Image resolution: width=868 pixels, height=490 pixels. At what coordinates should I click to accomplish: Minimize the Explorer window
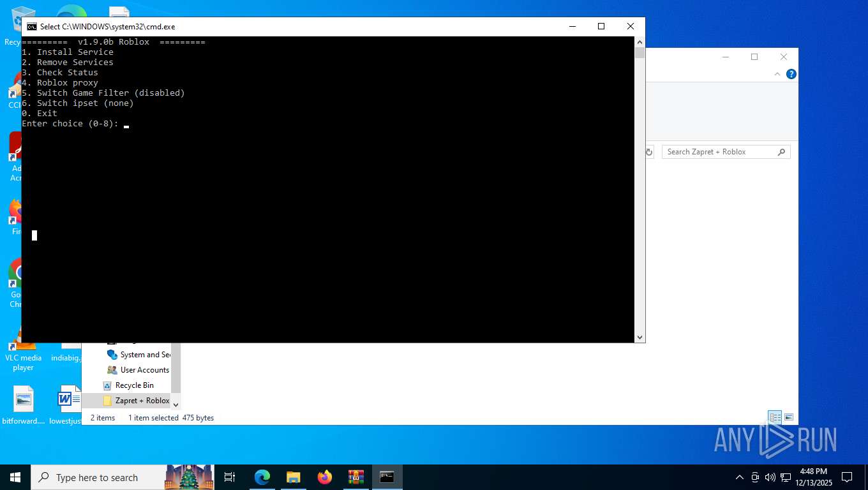tap(725, 57)
